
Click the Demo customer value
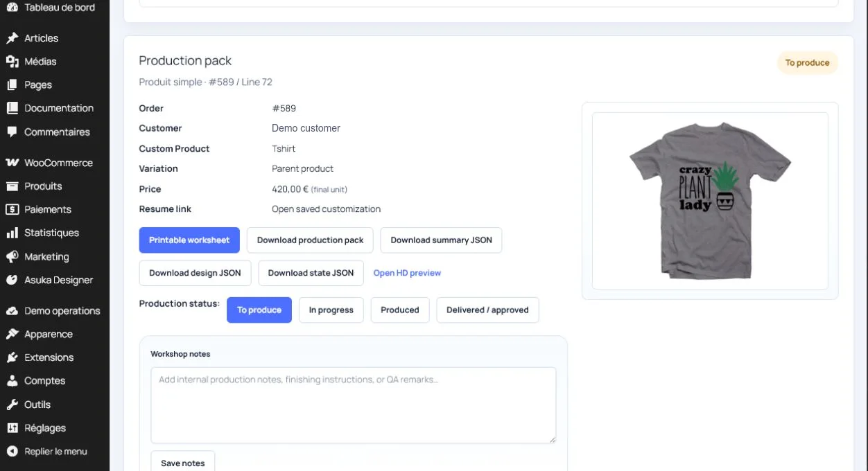pos(306,128)
